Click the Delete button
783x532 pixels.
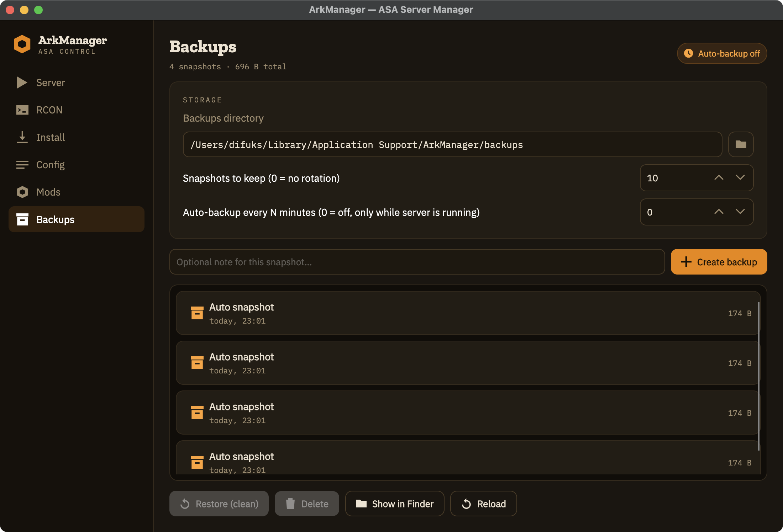[307, 504]
